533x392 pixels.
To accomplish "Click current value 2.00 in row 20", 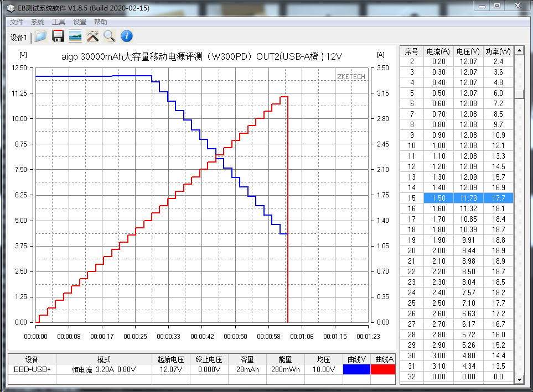I will pos(438,250).
